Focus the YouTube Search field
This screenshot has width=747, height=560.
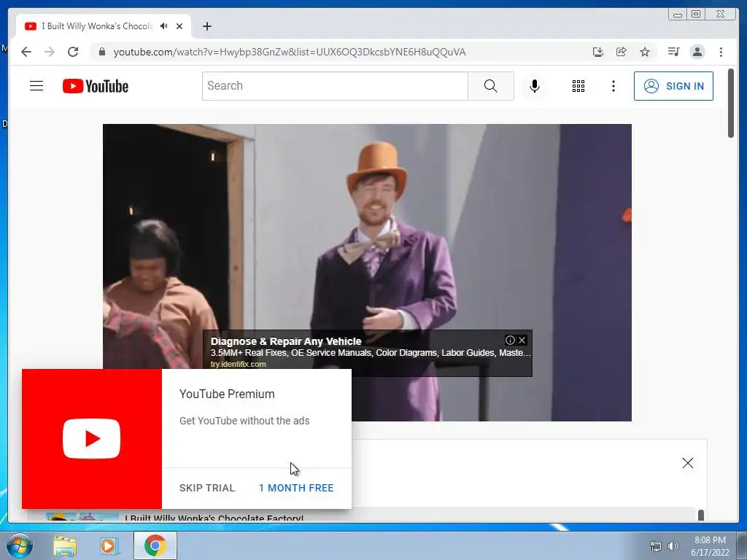click(335, 86)
